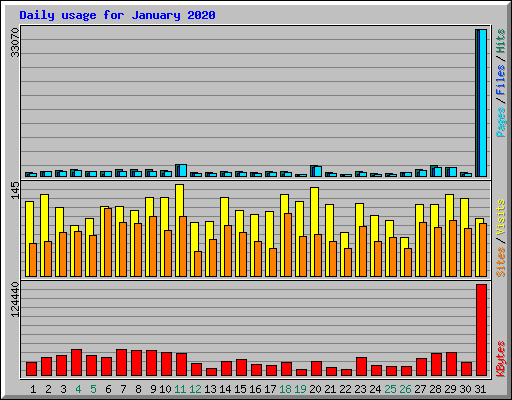Click the day 28 axis label
Screen dimensions: 512x400
click(435, 389)
